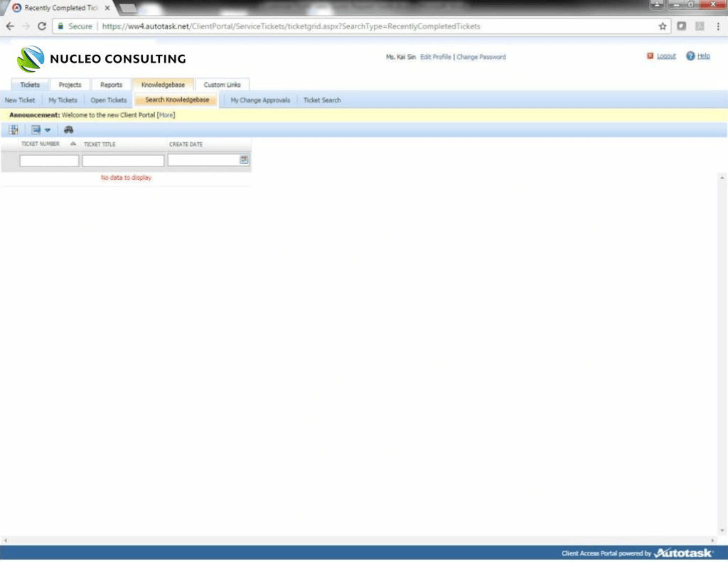This screenshot has height=562, width=728.
Task: Click the Ticket Title filter field
Action: click(123, 161)
